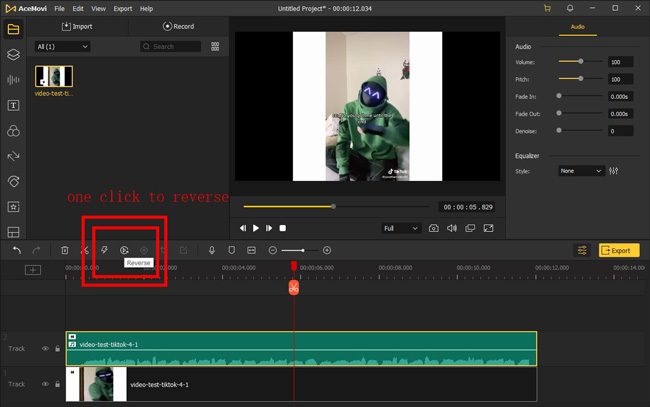
Task: Adjust the Fade In slider
Action: 581,96
